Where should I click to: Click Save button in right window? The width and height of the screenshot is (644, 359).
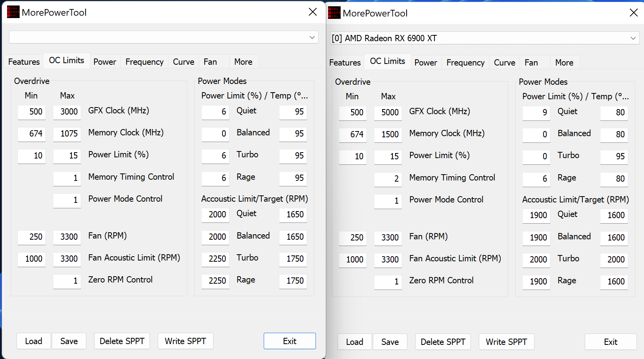tap(390, 342)
